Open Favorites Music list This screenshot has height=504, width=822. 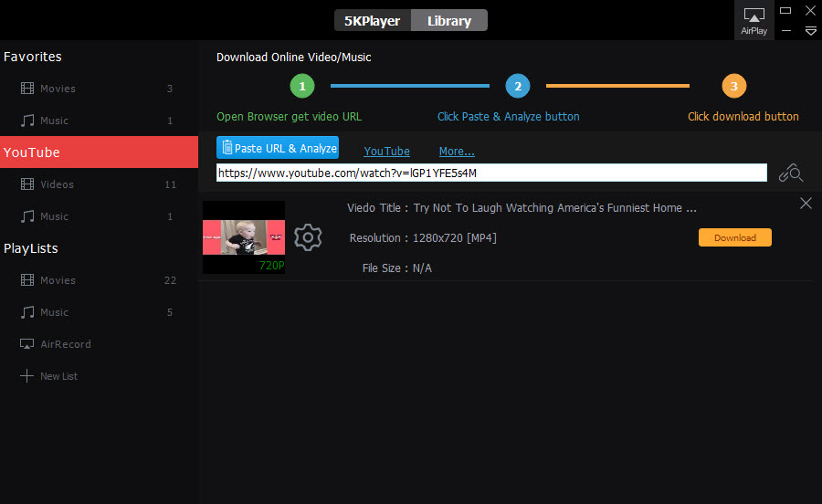tap(99, 121)
